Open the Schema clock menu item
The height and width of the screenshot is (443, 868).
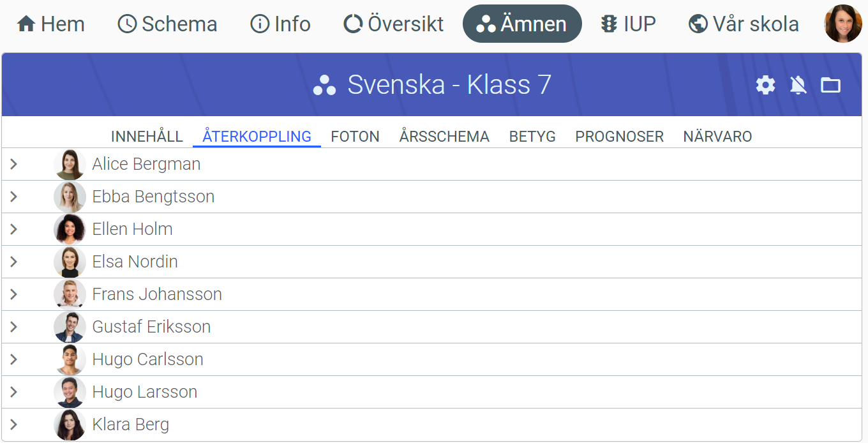(x=167, y=24)
